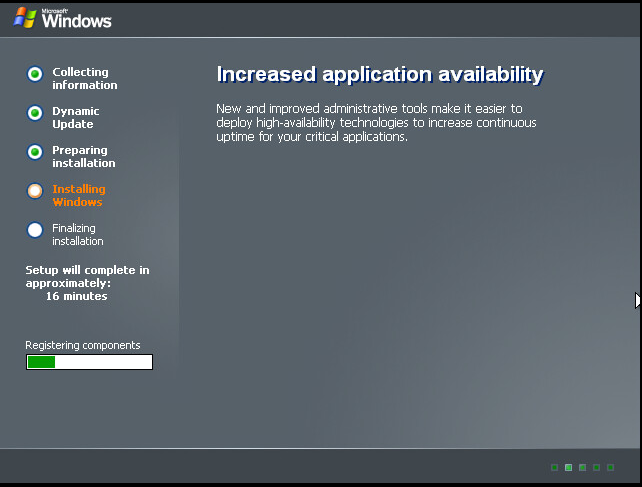This screenshot has width=642, height=487.
Task: Click the Microsoft Windows logo flag
Action: (x=24, y=17)
